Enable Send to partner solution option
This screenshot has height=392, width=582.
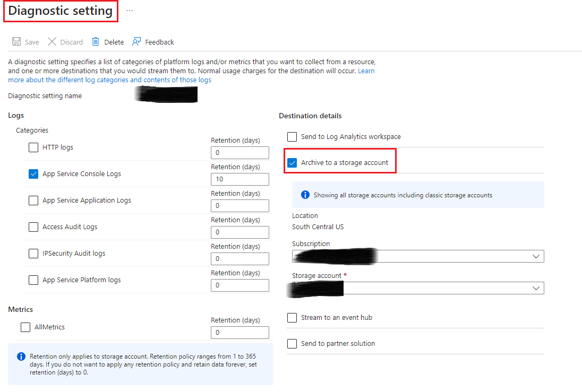292,344
